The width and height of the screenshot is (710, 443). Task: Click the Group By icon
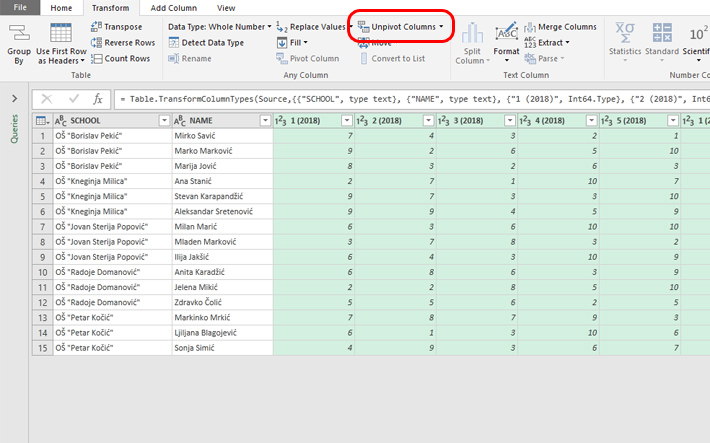pos(19,34)
